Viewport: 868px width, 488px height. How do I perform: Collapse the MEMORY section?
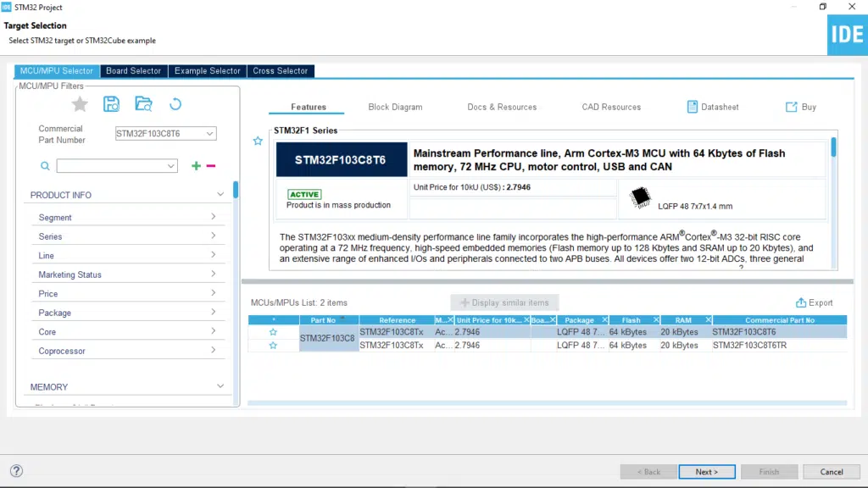(x=220, y=386)
